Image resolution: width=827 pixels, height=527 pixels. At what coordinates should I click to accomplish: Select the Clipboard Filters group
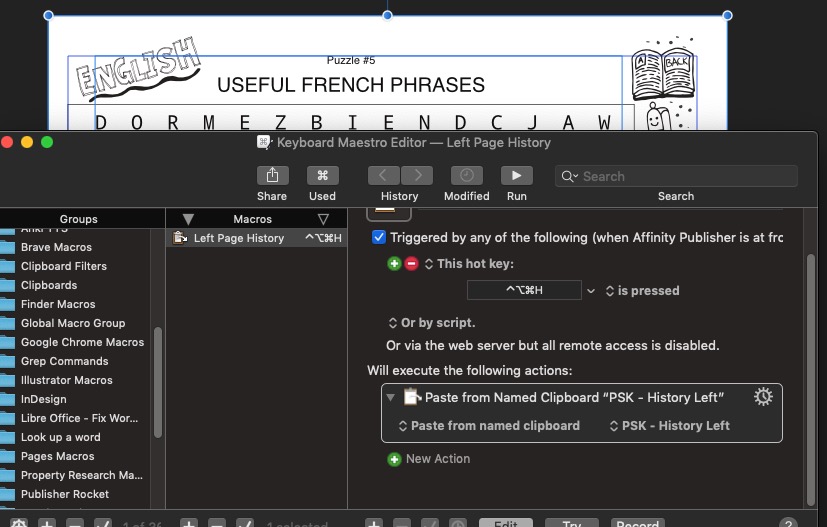64,266
